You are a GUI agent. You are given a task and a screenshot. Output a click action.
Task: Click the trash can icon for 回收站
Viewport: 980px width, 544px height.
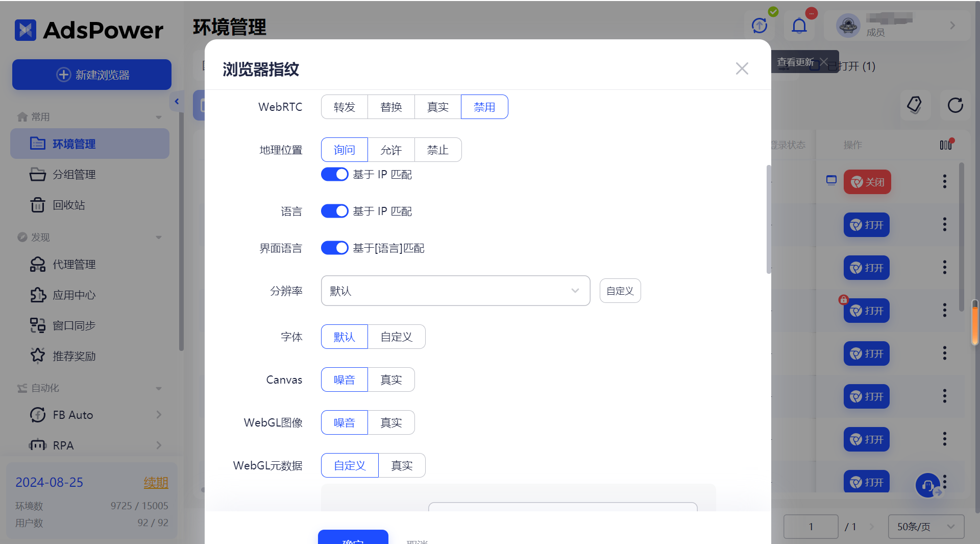tap(37, 205)
